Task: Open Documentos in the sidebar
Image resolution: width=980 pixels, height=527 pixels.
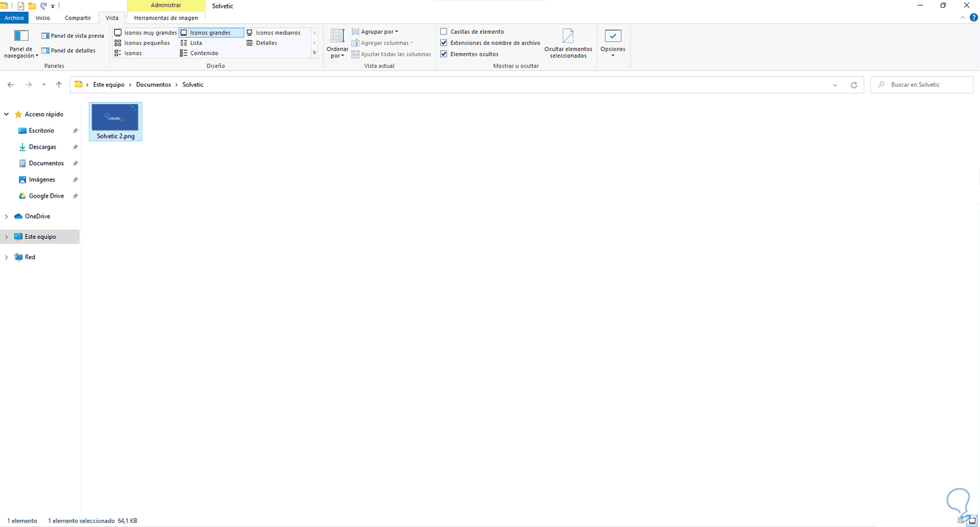Action: (x=46, y=163)
